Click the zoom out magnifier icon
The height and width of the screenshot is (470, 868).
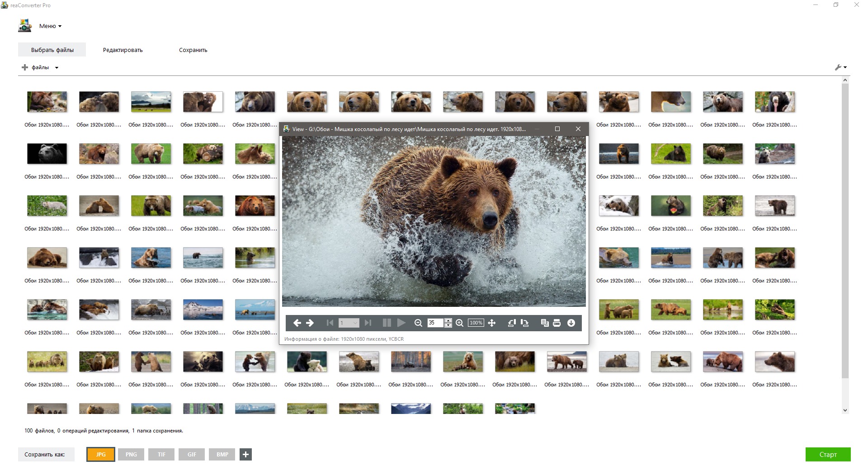click(x=418, y=323)
